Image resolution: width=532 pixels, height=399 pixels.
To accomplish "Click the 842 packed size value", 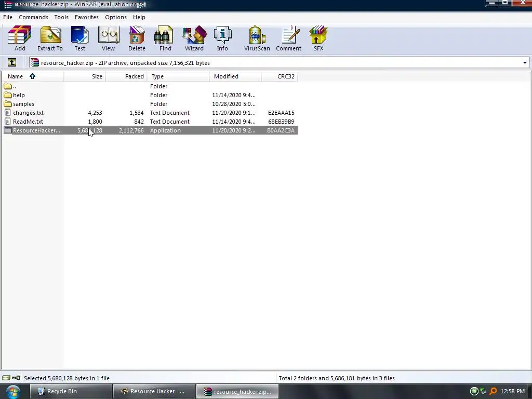I will point(139,122).
